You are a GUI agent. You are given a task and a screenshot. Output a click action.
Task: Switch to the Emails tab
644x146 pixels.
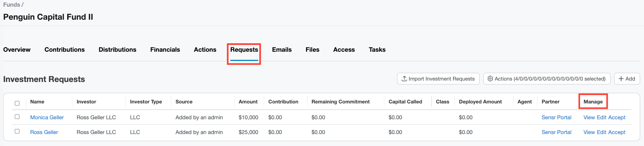tap(282, 50)
